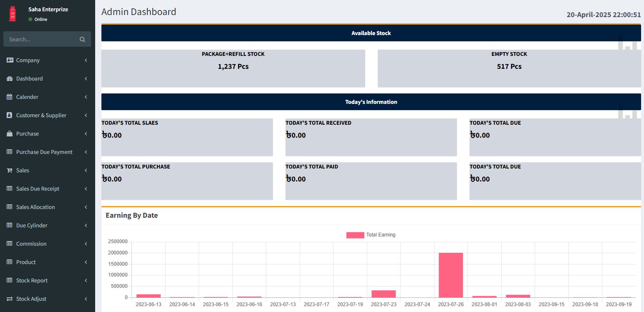The image size is (644, 312).
Task: Expand the Due Cylinder chevron
Action: click(x=86, y=226)
